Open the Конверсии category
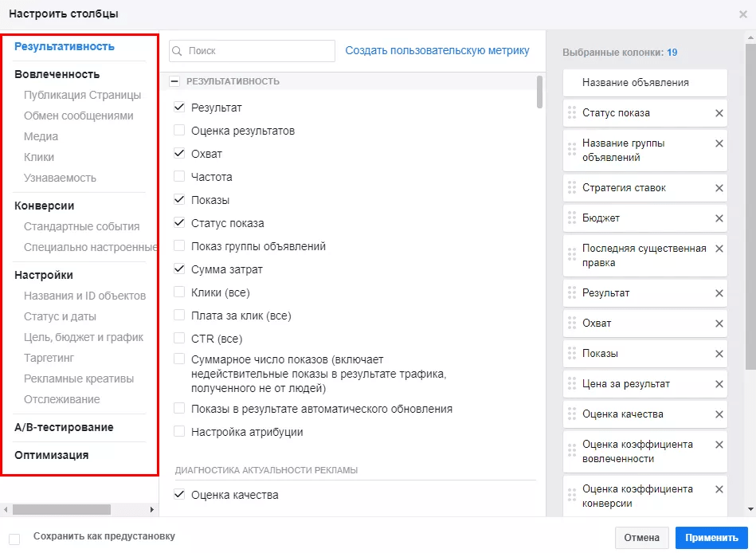The height and width of the screenshot is (553, 756). coord(45,206)
